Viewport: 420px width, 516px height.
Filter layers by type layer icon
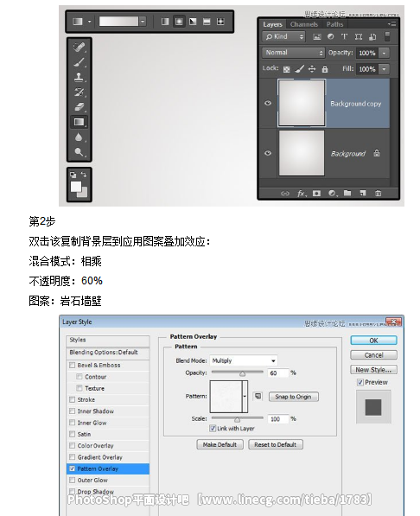click(x=344, y=37)
